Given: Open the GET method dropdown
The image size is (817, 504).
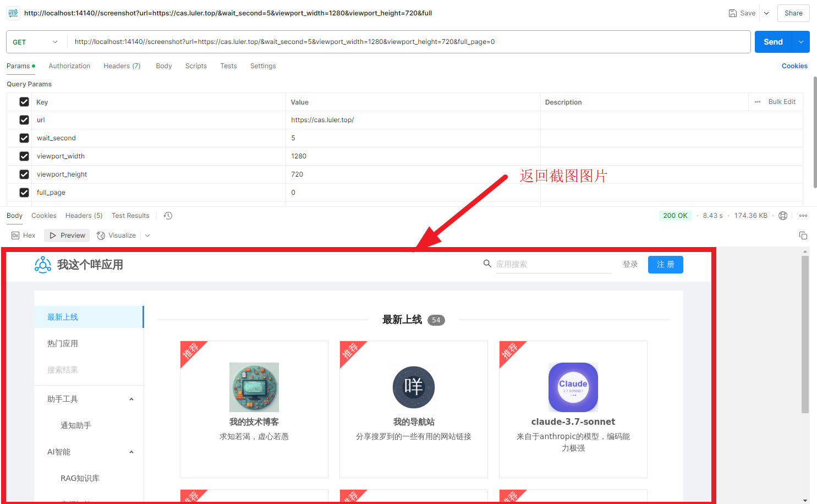Looking at the screenshot, I should coord(35,42).
